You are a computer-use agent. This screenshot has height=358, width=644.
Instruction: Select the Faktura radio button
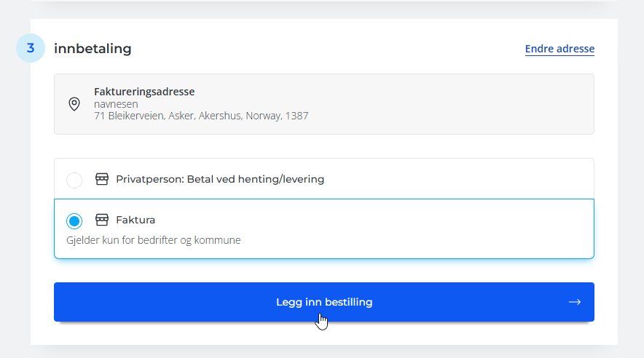pyautogui.click(x=74, y=220)
